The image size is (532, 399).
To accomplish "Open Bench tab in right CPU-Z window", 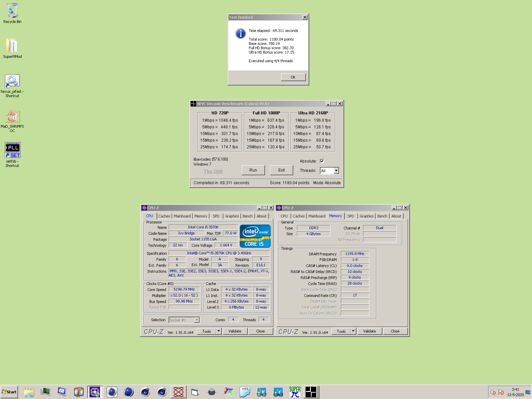I will click(x=382, y=216).
